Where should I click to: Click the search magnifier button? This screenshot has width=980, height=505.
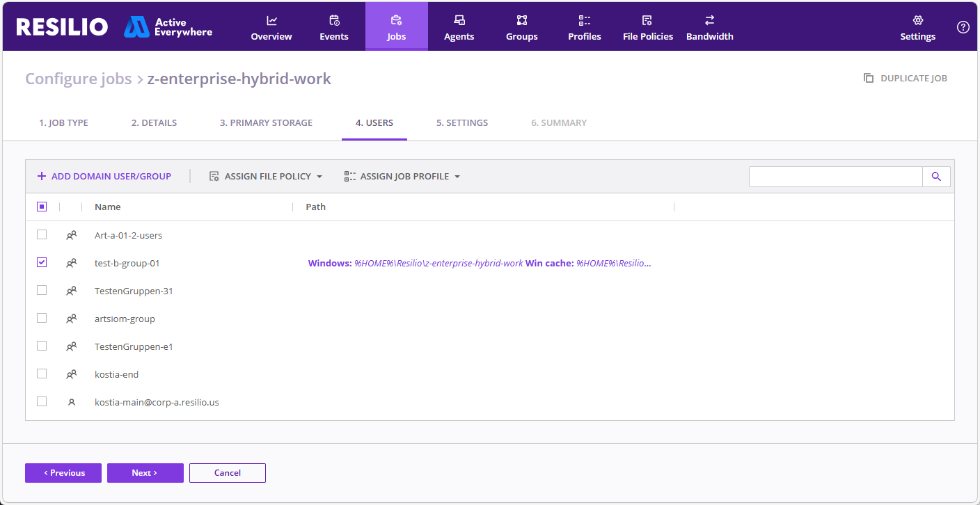(936, 177)
